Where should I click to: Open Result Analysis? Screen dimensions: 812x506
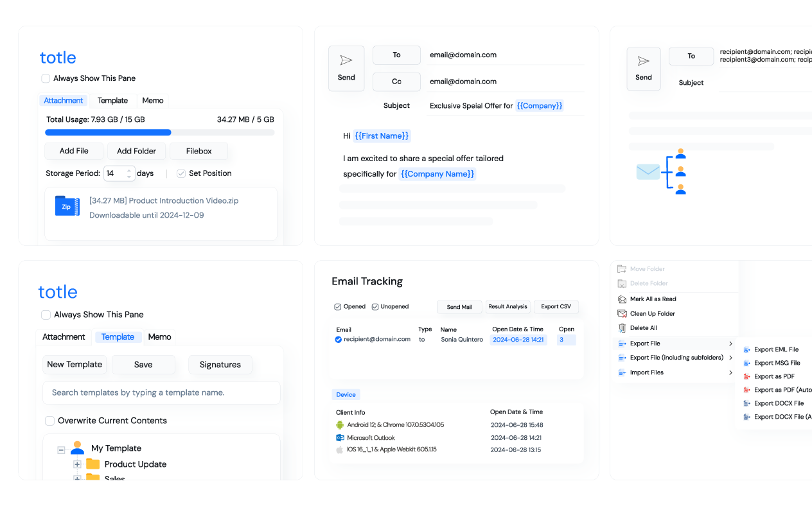pos(507,307)
